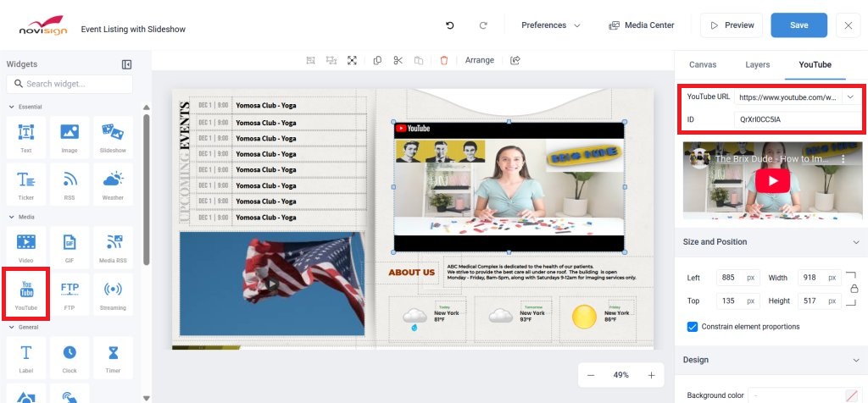Add a Clock widget

coord(70,357)
